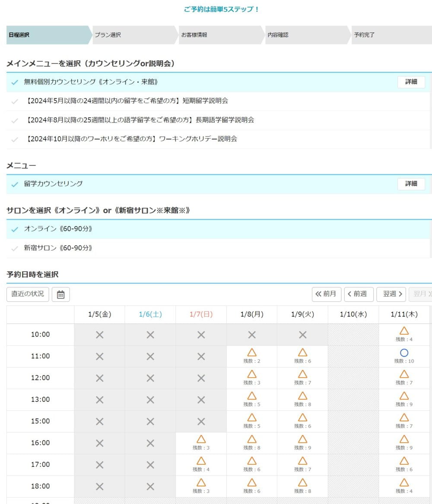The width and height of the screenshot is (432, 504).
Task: Jump to previous month via ≪前月
Action: [326, 294]
